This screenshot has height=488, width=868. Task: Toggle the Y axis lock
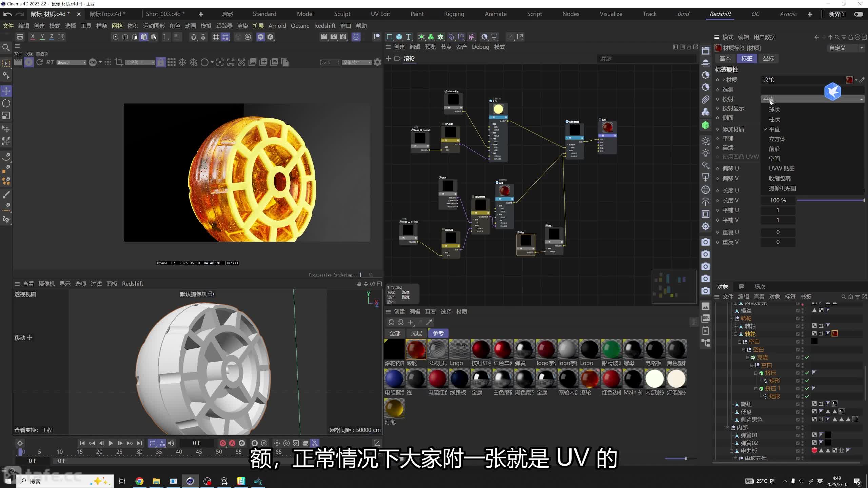click(x=42, y=37)
